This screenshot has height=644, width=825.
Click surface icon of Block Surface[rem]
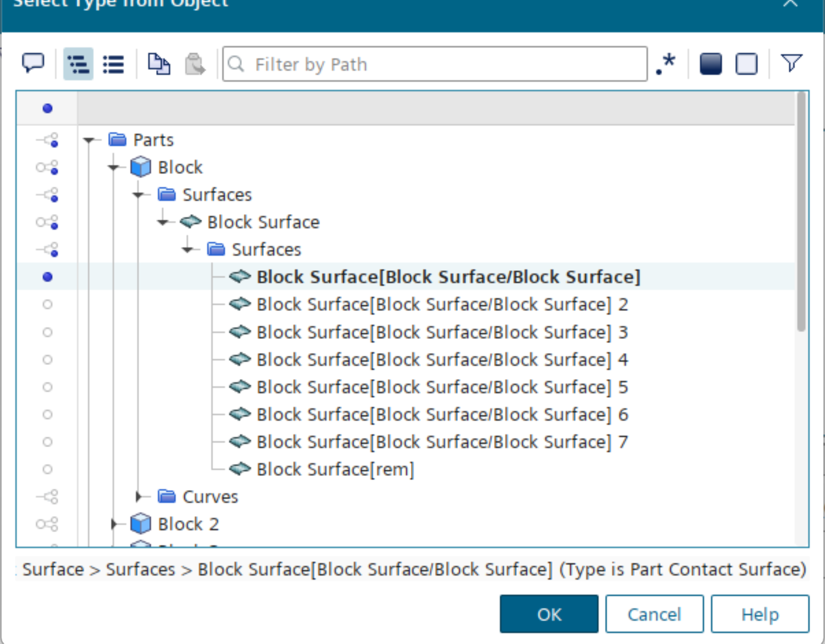[x=240, y=469]
